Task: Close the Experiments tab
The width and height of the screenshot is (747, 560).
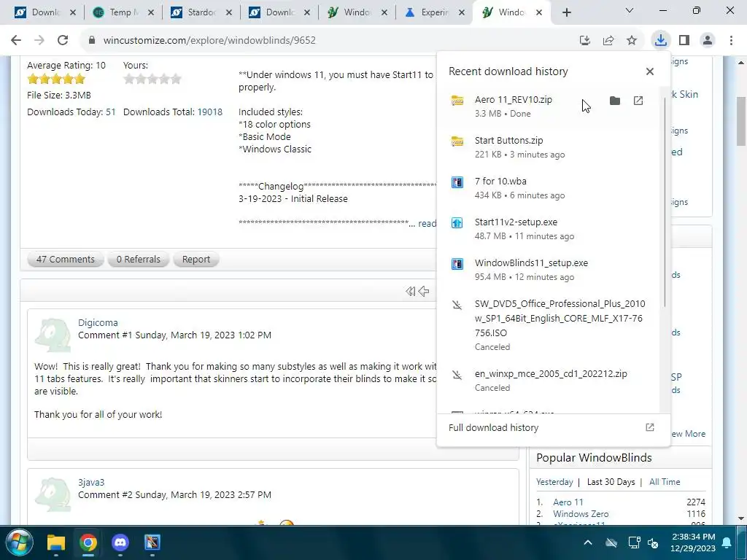Action: pos(461,12)
